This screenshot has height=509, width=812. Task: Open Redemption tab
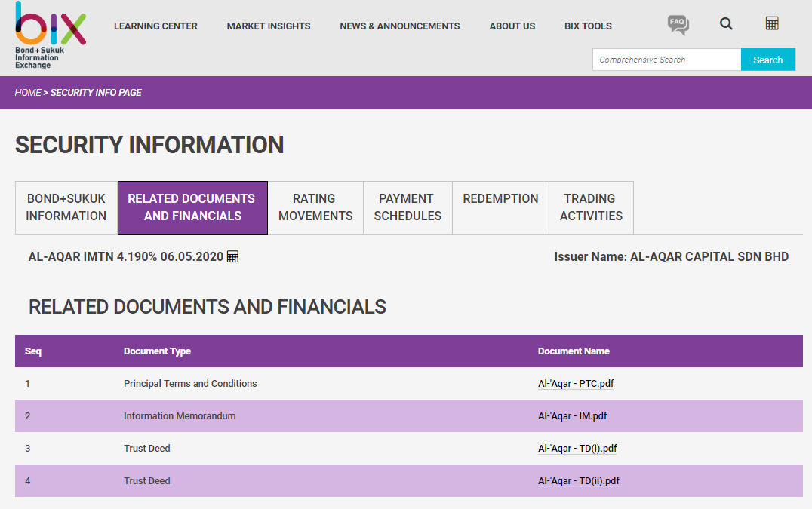click(x=501, y=207)
